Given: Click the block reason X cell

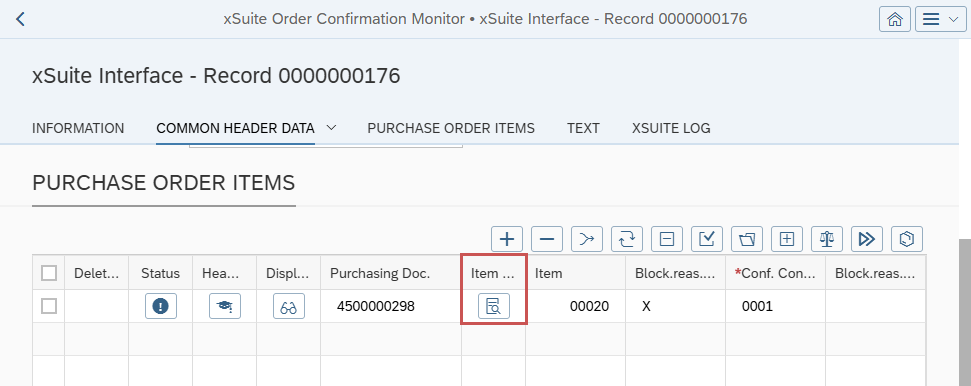Looking at the screenshot, I should 676,306.
